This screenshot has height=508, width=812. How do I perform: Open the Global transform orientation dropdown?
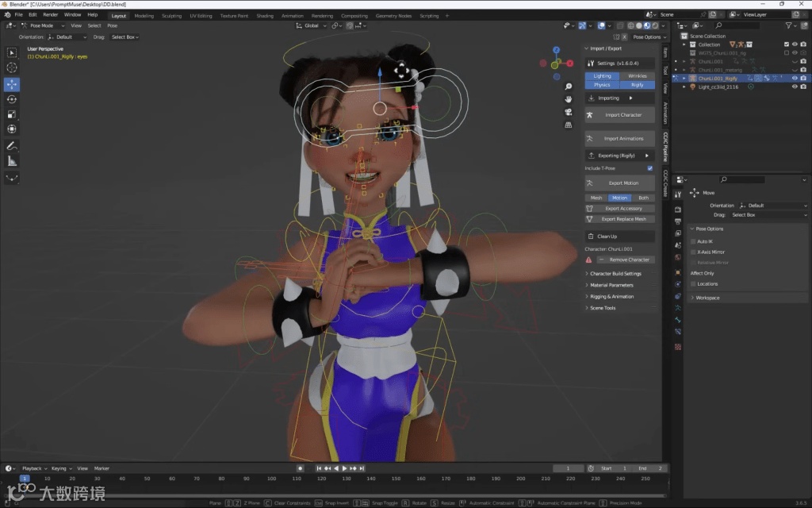click(311, 25)
